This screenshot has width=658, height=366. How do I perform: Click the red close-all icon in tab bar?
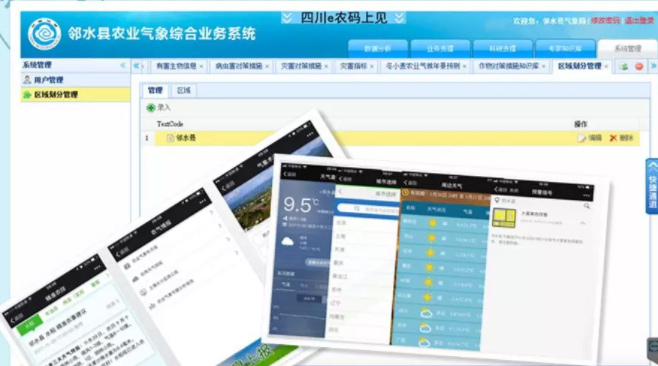coord(639,66)
